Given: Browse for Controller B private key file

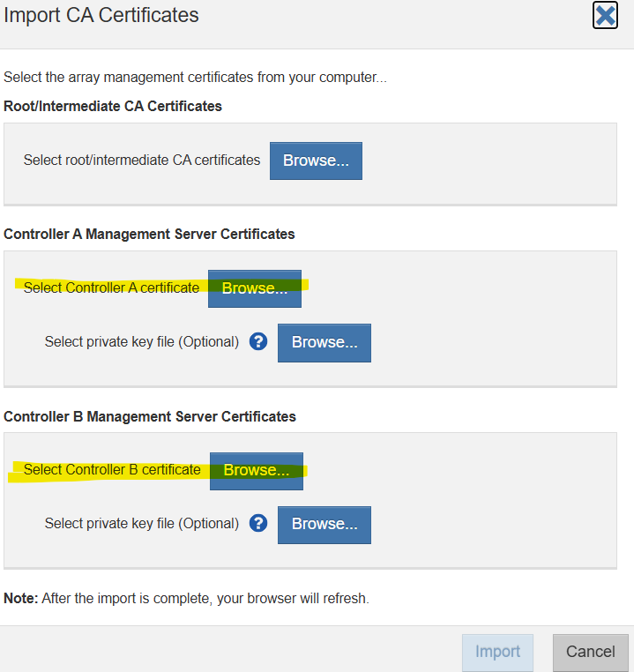Looking at the screenshot, I should tap(324, 524).
